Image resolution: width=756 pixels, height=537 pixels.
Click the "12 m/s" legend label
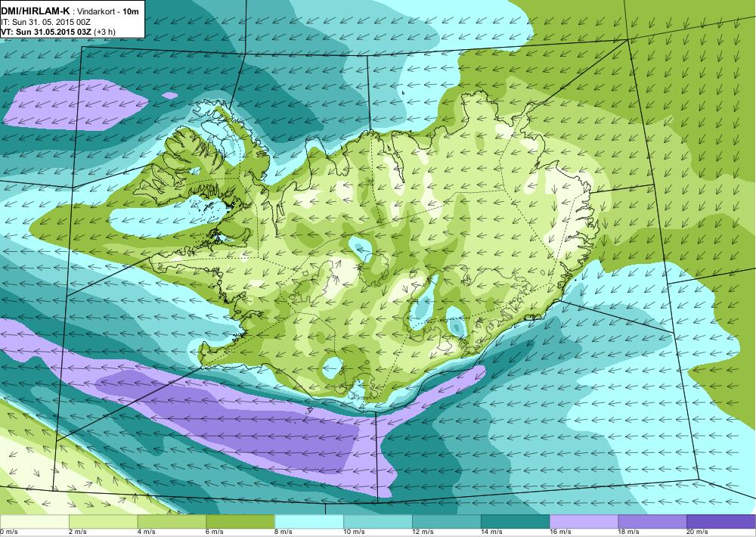point(423,532)
